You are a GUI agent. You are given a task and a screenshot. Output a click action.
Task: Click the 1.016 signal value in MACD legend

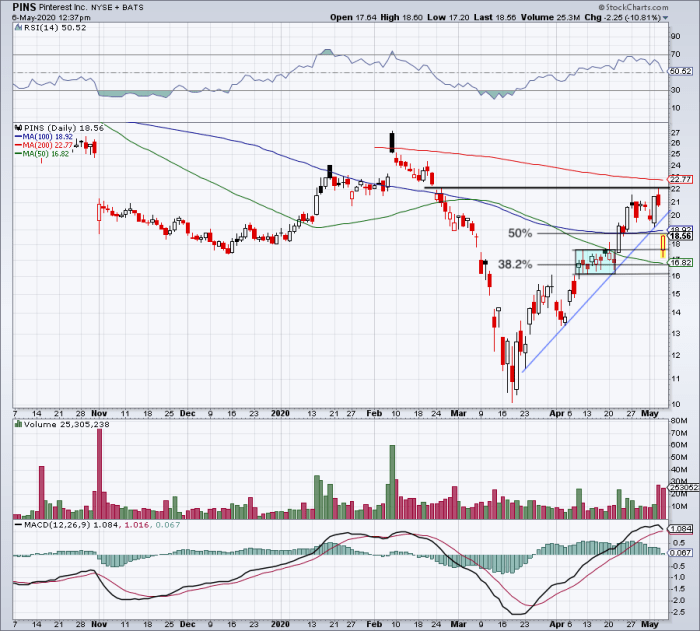(x=136, y=525)
